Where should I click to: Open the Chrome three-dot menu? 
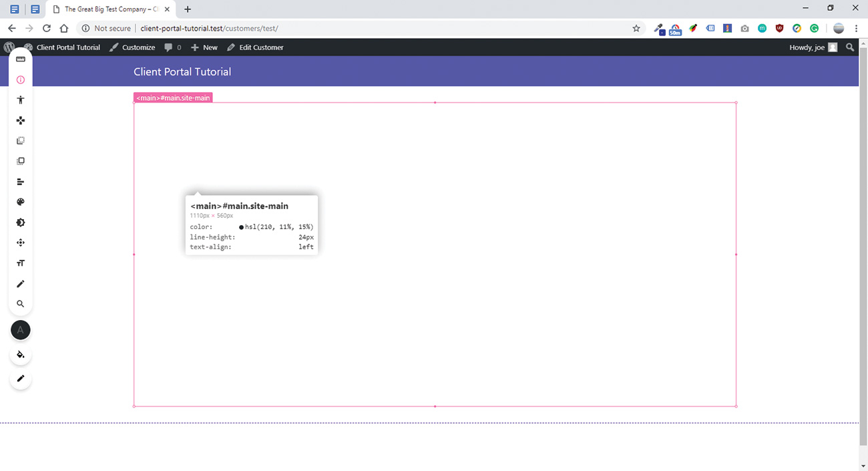click(856, 28)
